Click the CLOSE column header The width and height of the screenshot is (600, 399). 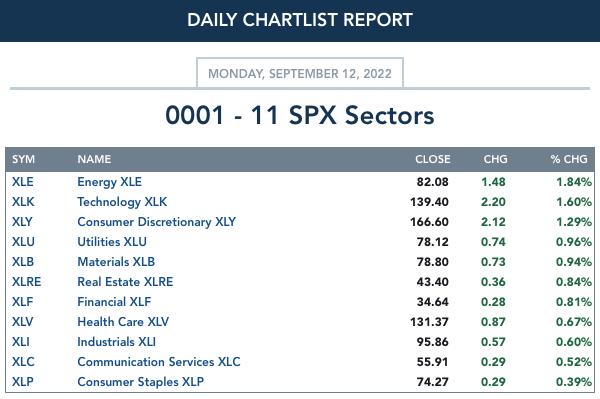pyautogui.click(x=433, y=159)
